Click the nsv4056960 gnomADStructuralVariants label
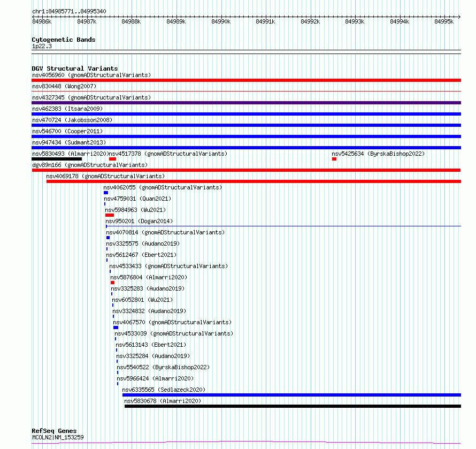This screenshot has height=449, width=476. [x=91, y=75]
